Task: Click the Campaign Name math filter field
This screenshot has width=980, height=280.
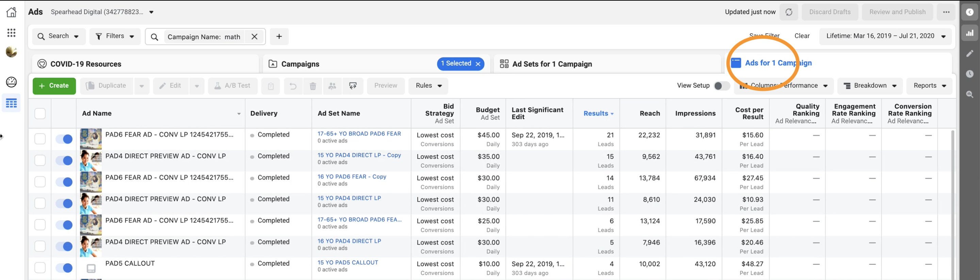Action: tap(206, 36)
